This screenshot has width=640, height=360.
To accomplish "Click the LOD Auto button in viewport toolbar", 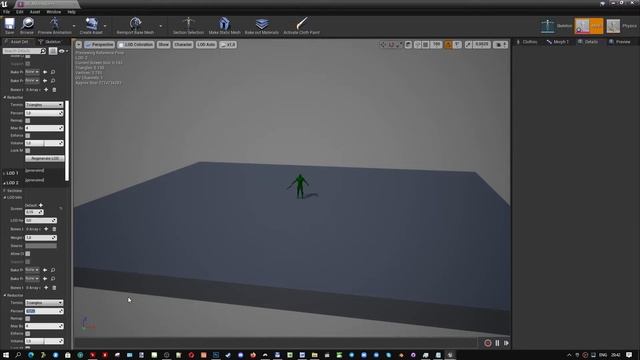I will 206,44.
